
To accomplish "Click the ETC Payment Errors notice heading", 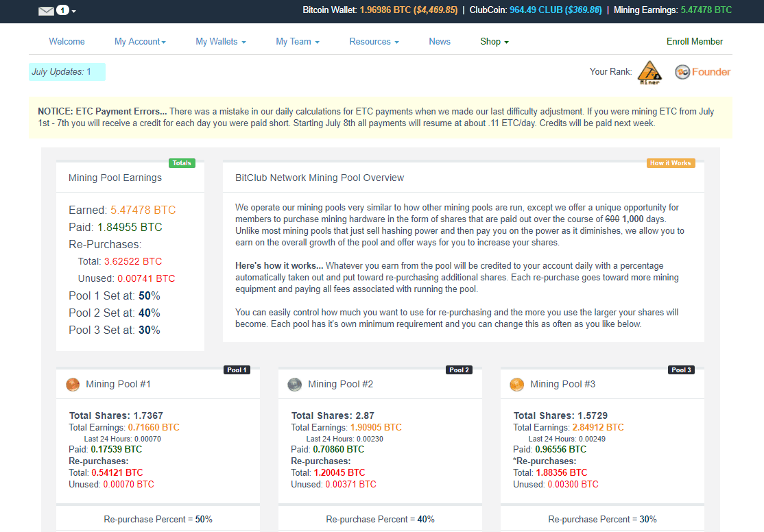I will 102,112.
